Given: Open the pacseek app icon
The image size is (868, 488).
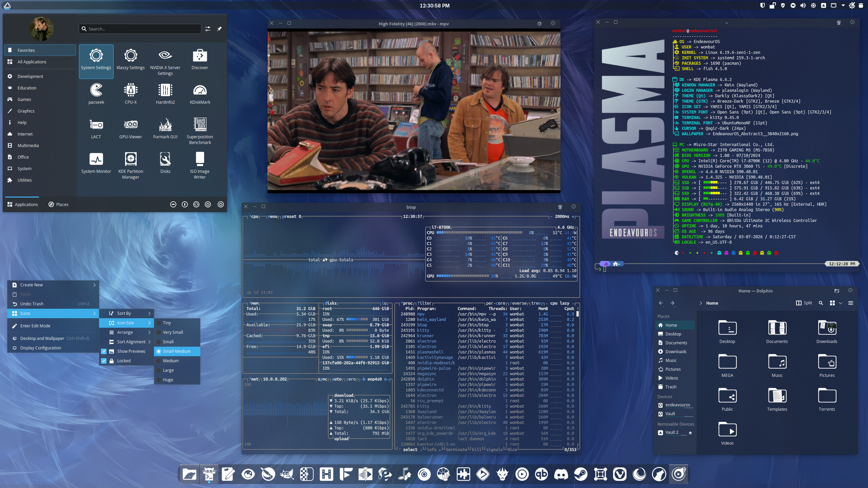Looking at the screenshot, I should pos(96,94).
